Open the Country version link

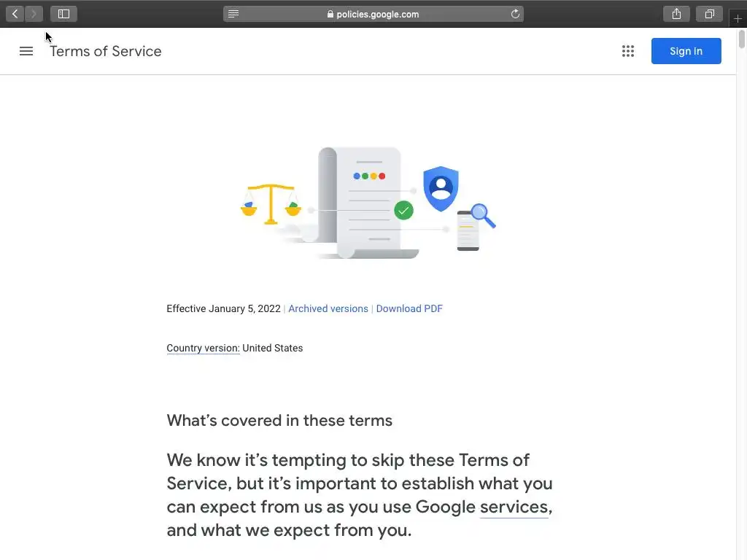[x=203, y=348]
